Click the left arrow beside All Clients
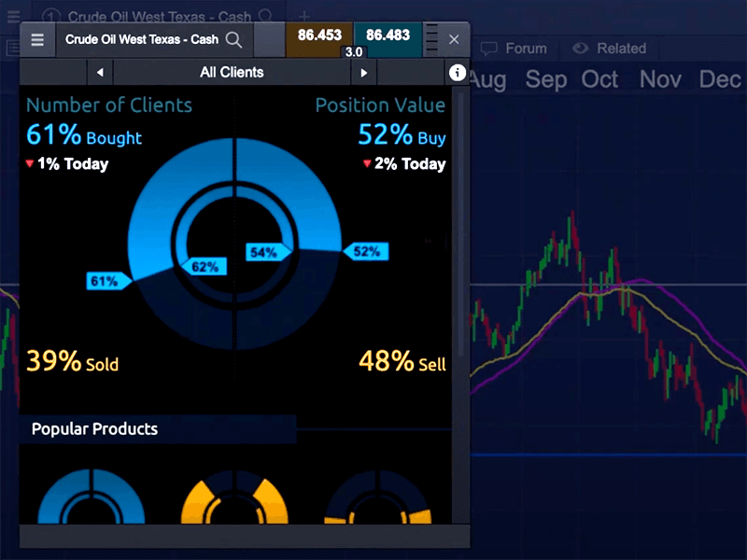Image resolution: width=747 pixels, height=560 pixels. [x=101, y=72]
